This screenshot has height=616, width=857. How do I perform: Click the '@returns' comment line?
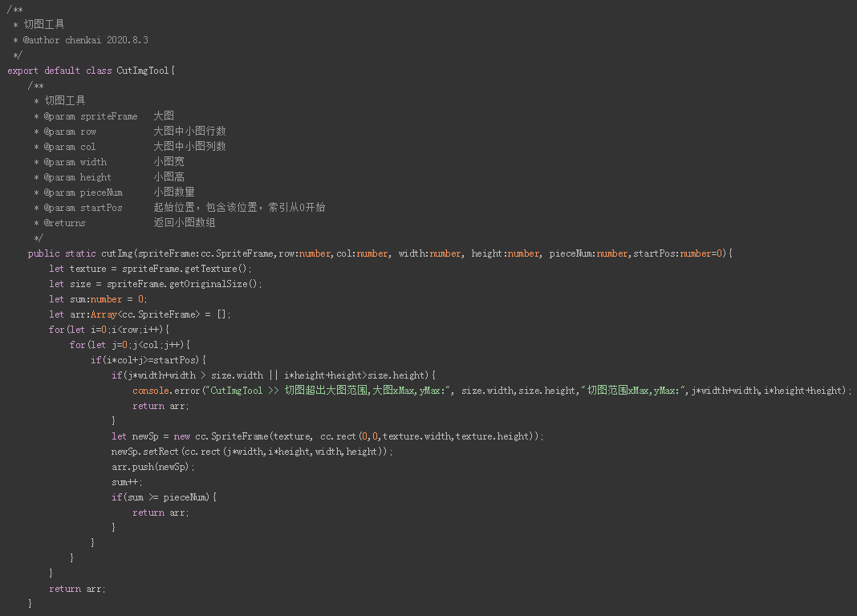(x=124, y=223)
